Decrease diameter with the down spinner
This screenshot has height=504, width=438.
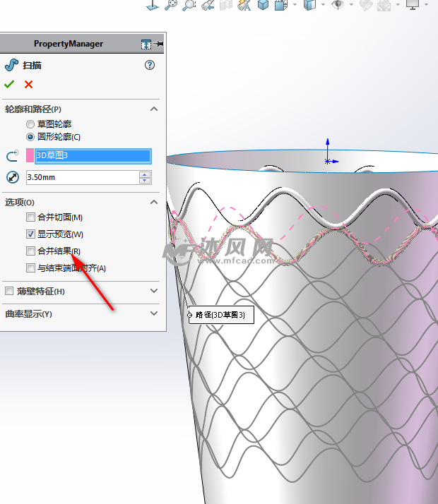[145, 181]
